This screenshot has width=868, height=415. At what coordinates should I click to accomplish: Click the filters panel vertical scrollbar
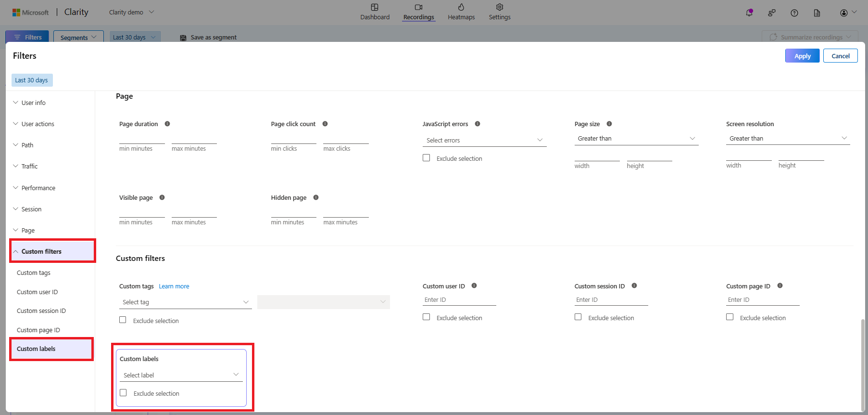[x=863, y=364]
